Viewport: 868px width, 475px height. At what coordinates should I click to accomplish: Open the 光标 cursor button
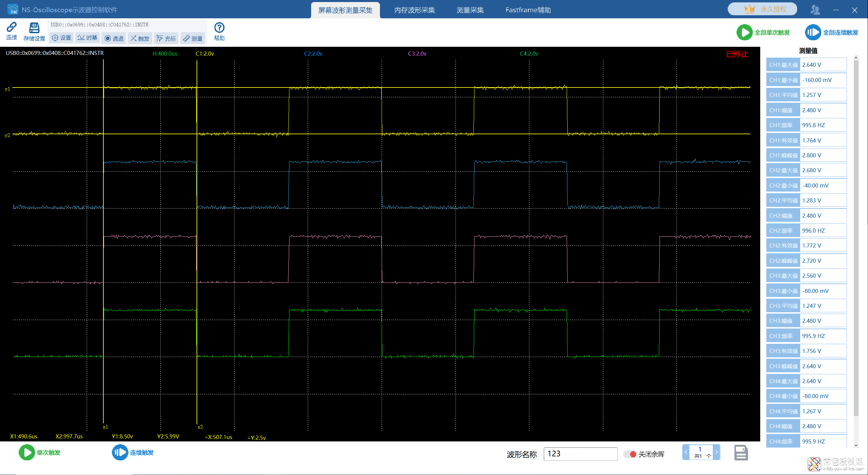tap(166, 38)
